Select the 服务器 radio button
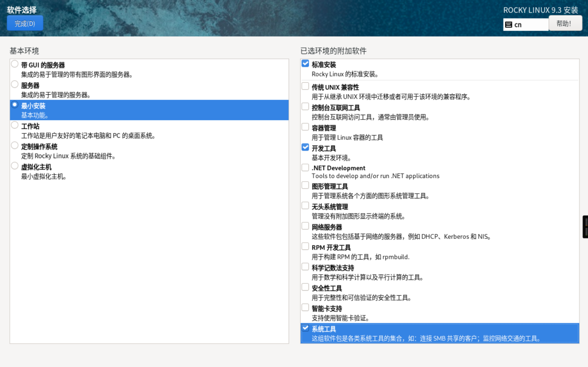 (x=15, y=84)
